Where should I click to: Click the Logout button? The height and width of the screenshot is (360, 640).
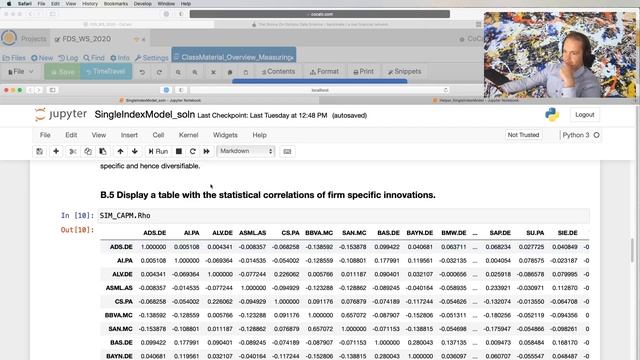[x=584, y=115]
